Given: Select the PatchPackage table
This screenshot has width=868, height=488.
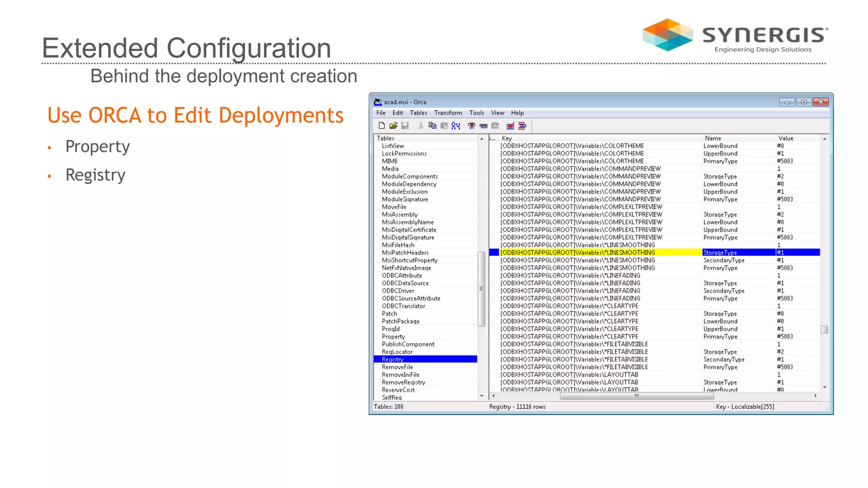Looking at the screenshot, I should (x=401, y=321).
